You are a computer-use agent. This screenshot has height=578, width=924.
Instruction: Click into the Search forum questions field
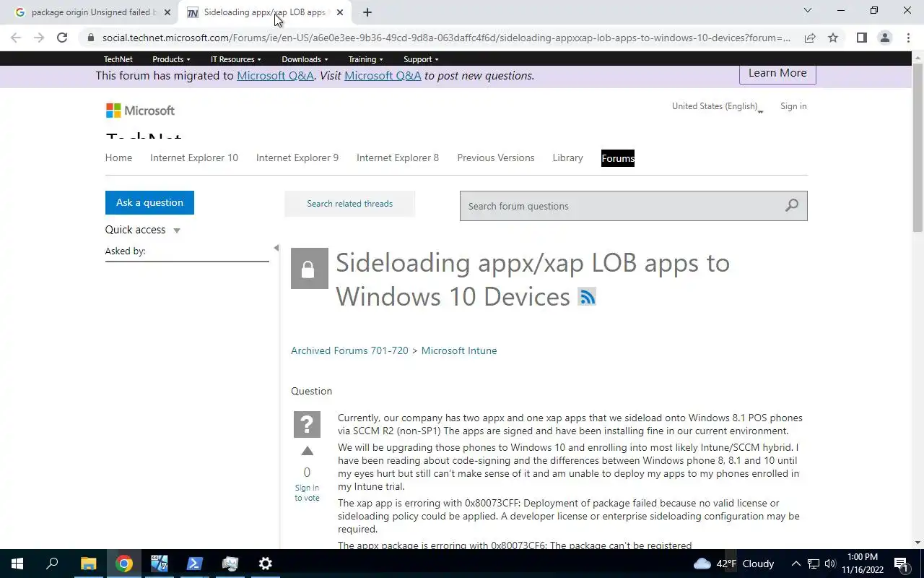point(621,206)
